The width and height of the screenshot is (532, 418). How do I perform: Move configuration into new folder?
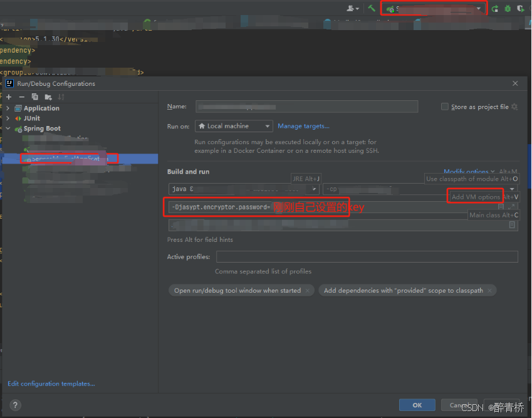click(x=48, y=97)
